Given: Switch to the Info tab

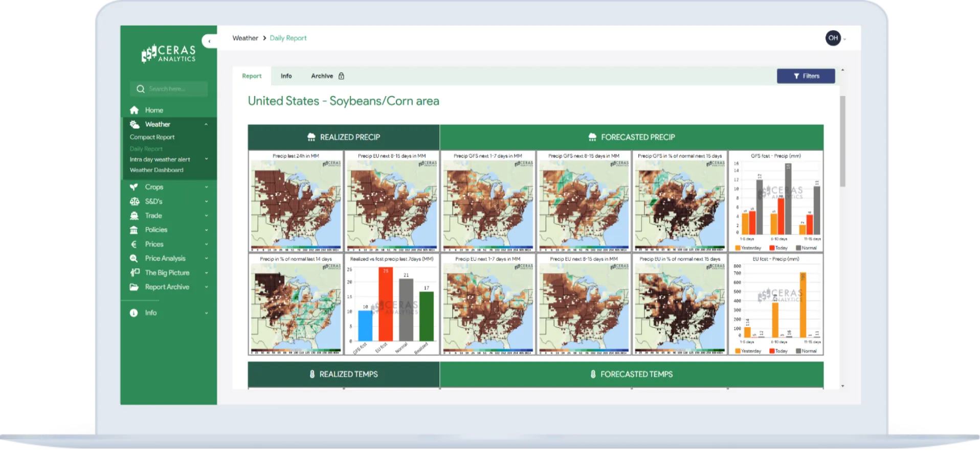Looking at the screenshot, I should [286, 76].
